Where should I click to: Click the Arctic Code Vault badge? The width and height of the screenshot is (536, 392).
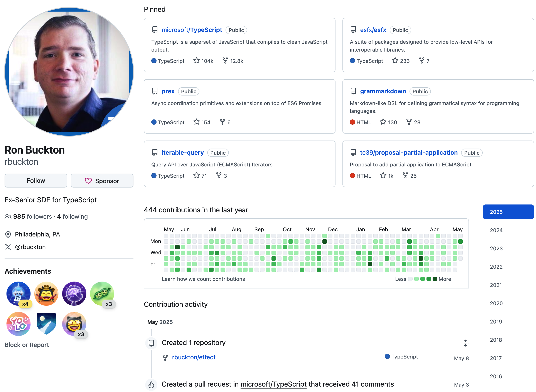pyautogui.click(x=46, y=324)
